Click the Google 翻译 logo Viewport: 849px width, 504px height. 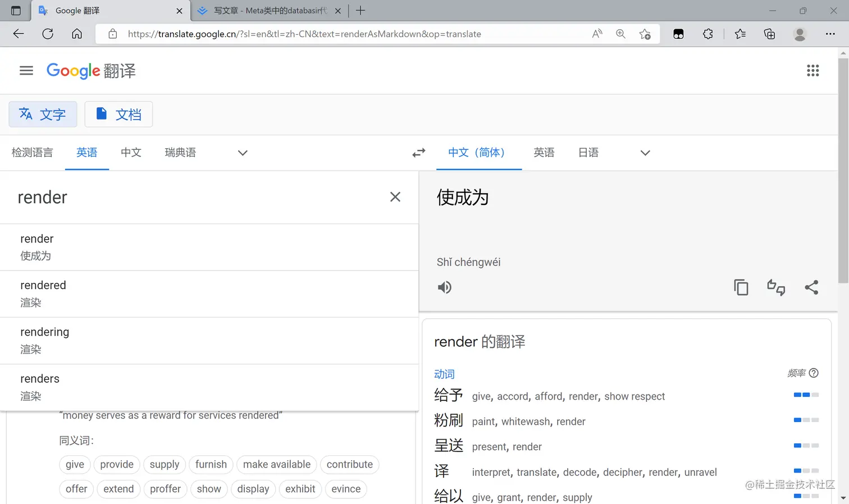click(x=91, y=71)
